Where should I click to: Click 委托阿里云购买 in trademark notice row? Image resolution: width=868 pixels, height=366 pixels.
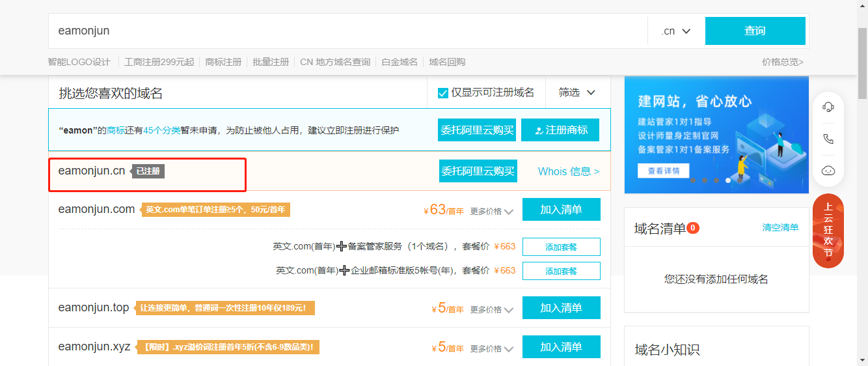pyautogui.click(x=477, y=130)
